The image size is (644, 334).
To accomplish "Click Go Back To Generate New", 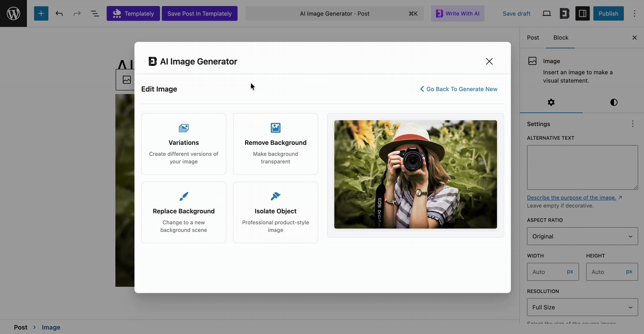I will [x=459, y=89].
